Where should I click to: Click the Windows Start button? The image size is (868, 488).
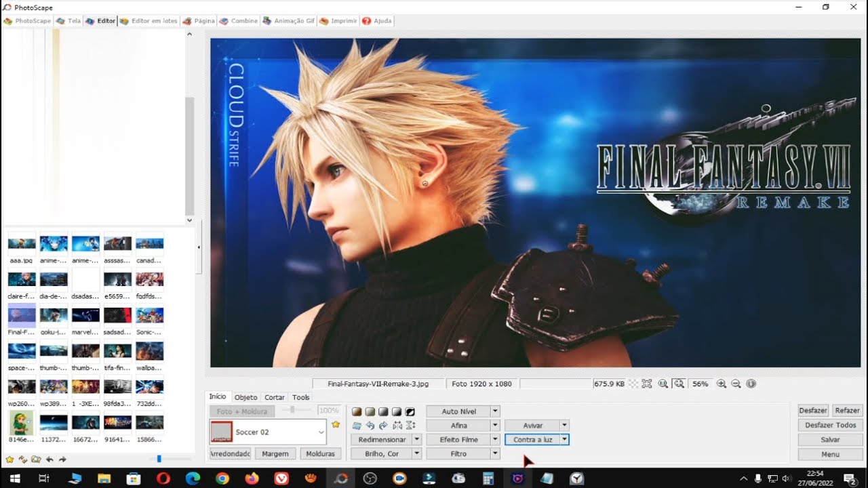coord(14,479)
